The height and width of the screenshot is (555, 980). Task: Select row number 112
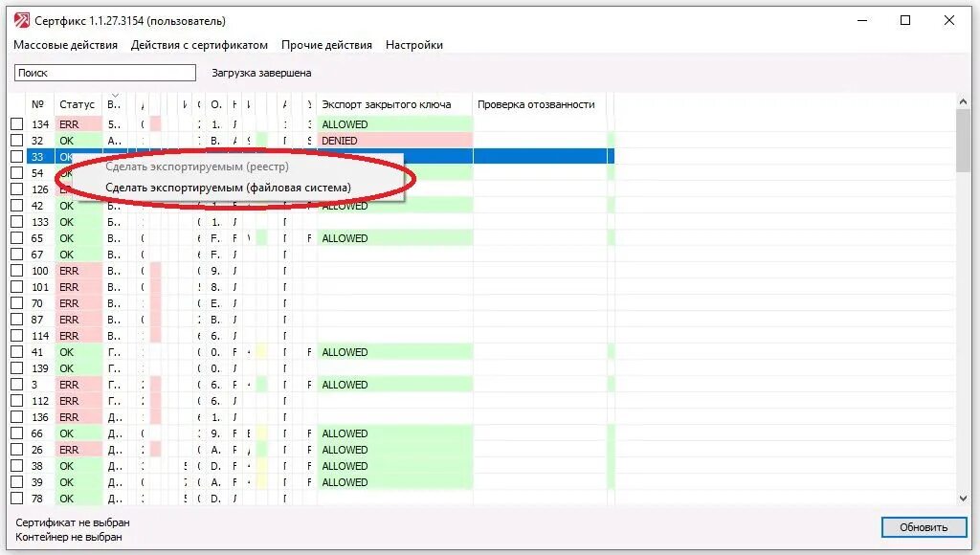tap(40, 401)
